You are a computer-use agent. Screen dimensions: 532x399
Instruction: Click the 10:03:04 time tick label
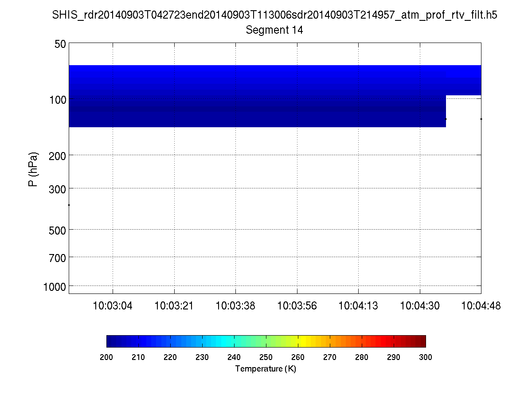pos(113,306)
